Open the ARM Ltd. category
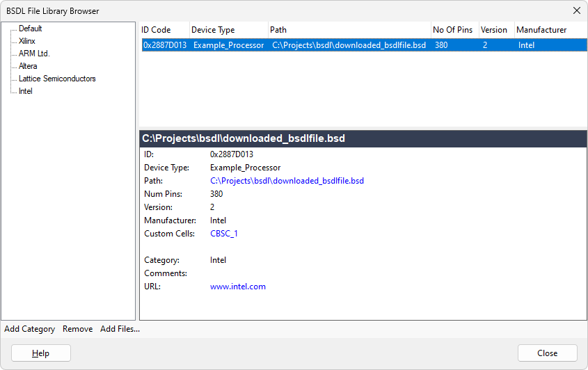This screenshot has height=370, width=588. (x=34, y=54)
